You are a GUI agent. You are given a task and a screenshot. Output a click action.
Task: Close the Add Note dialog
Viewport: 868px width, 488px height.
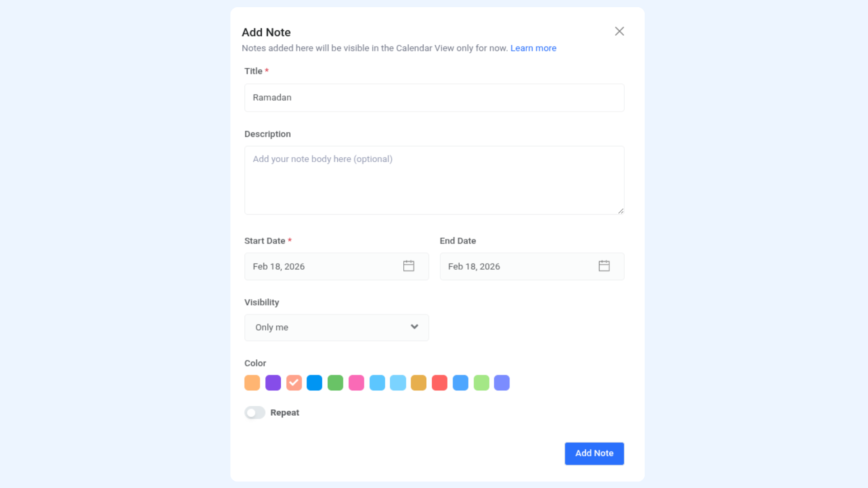coord(619,31)
